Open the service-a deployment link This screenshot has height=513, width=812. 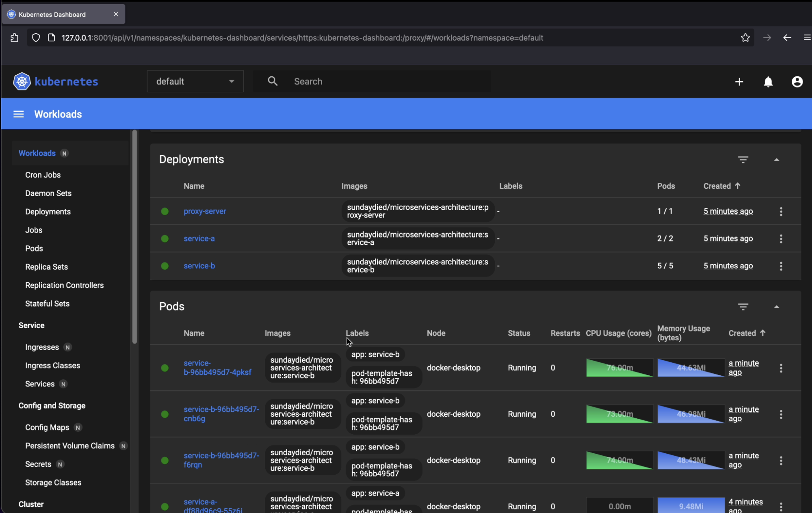coord(199,238)
